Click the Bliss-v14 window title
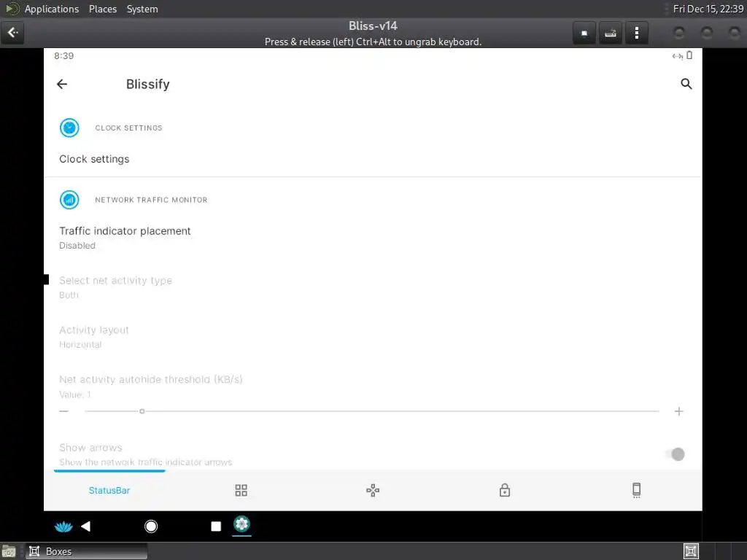Screen dimensions: 747x560 click(373, 26)
